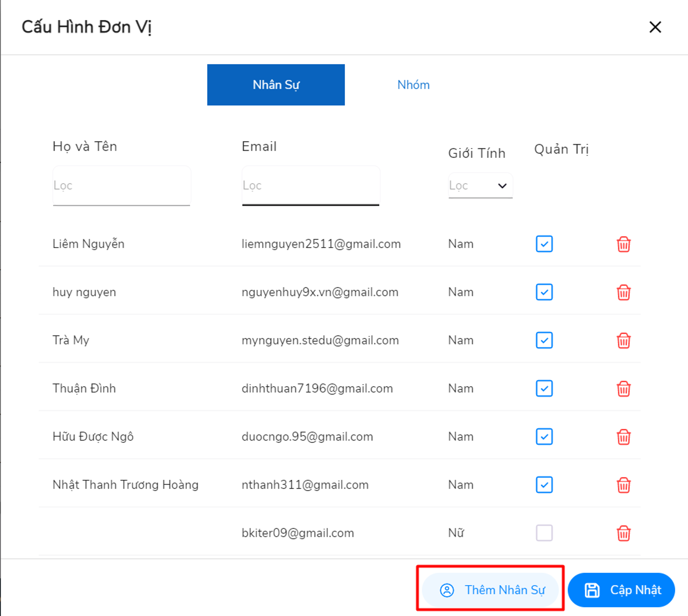Toggle admin checkbox for huy nguyen
Screen dimensions: 688x616
[544, 292]
